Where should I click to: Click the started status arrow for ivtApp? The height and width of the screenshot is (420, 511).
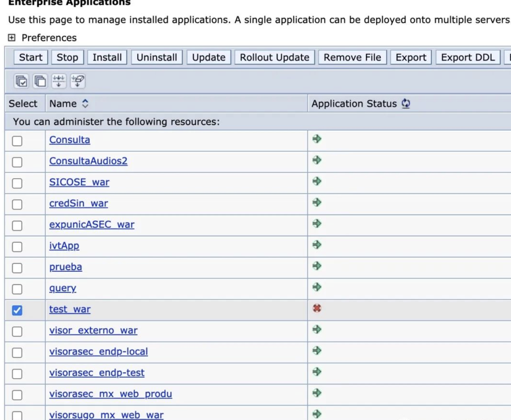(316, 245)
